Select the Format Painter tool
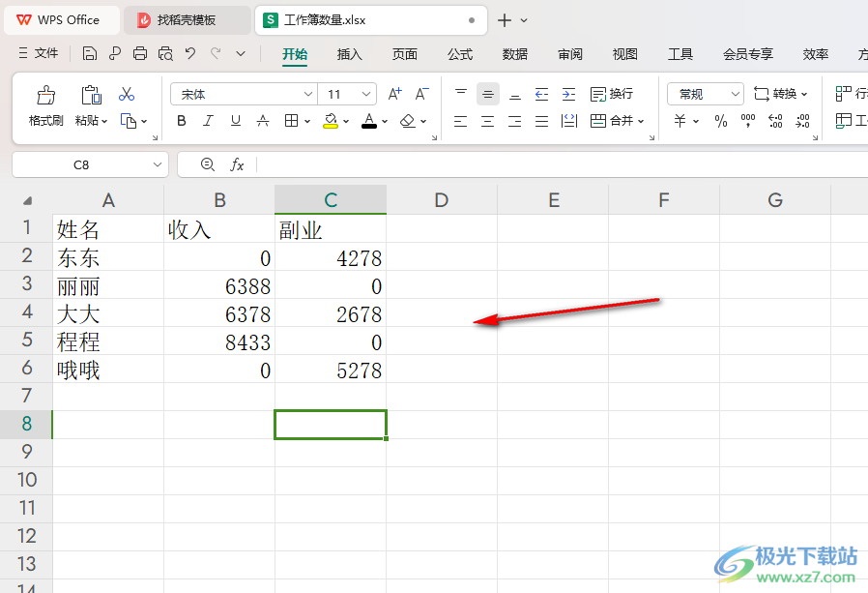868x593 pixels. coord(46,105)
